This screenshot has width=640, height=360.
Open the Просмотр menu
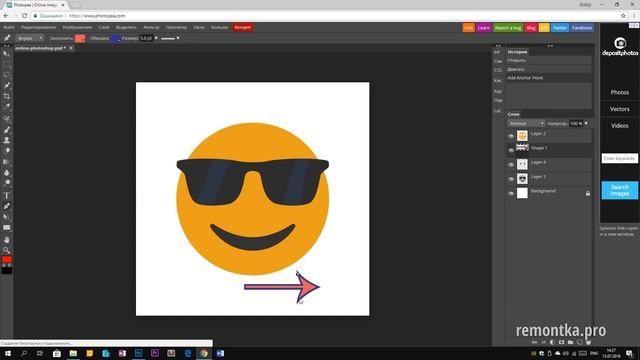click(x=176, y=27)
